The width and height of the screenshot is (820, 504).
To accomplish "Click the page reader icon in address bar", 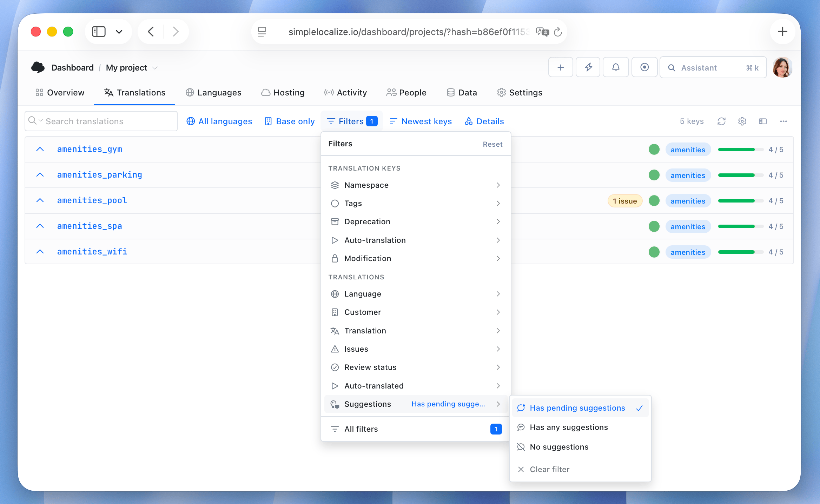I will (262, 32).
